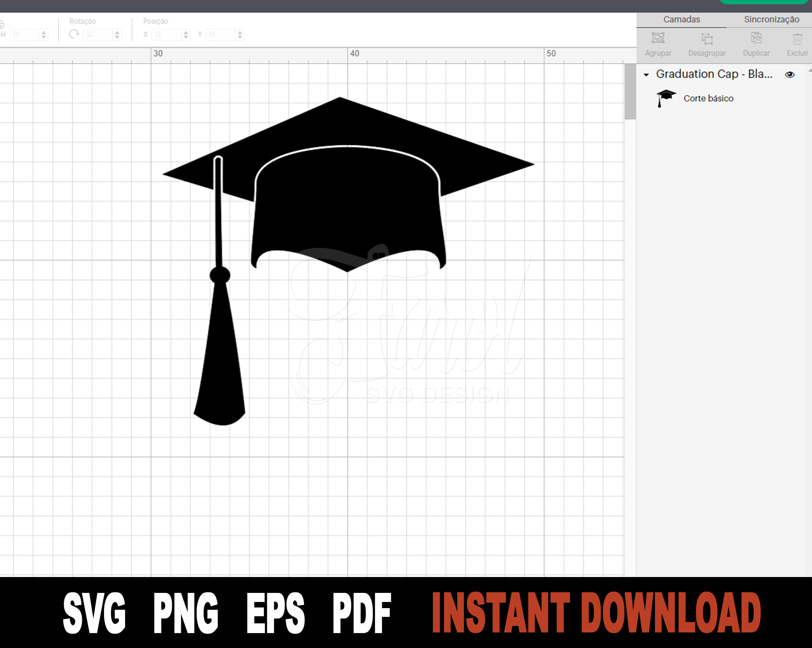Image resolution: width=812 pixels, height=648 pixels.
Task: Use the Duplicar icon to duplicate
Action: 756,38
